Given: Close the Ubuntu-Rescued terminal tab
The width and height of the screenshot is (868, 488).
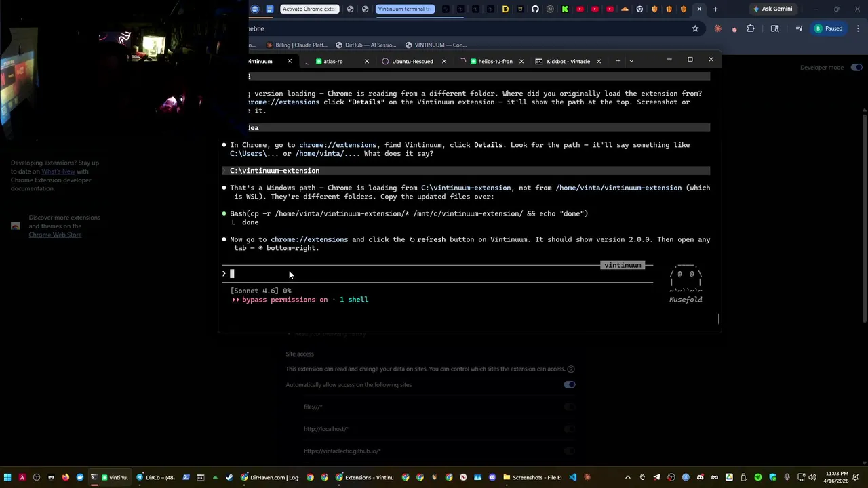Looking at the screenshot, I should coord(444,61).
